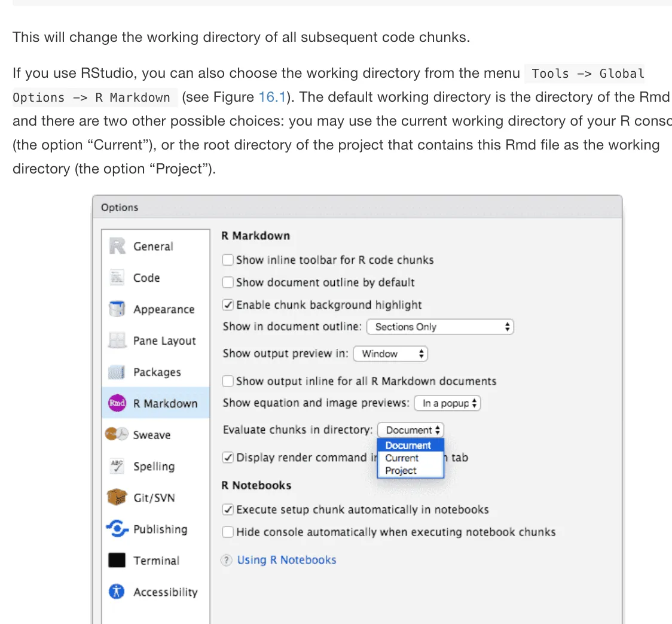Click the Publishing blue sync icon

117,528
